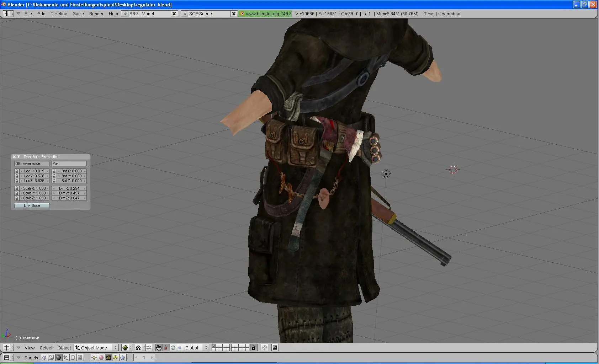Open the SR:2-Model screen selector arrows
Viewport: 599px width, 364px height.
(x=125, y=14)
